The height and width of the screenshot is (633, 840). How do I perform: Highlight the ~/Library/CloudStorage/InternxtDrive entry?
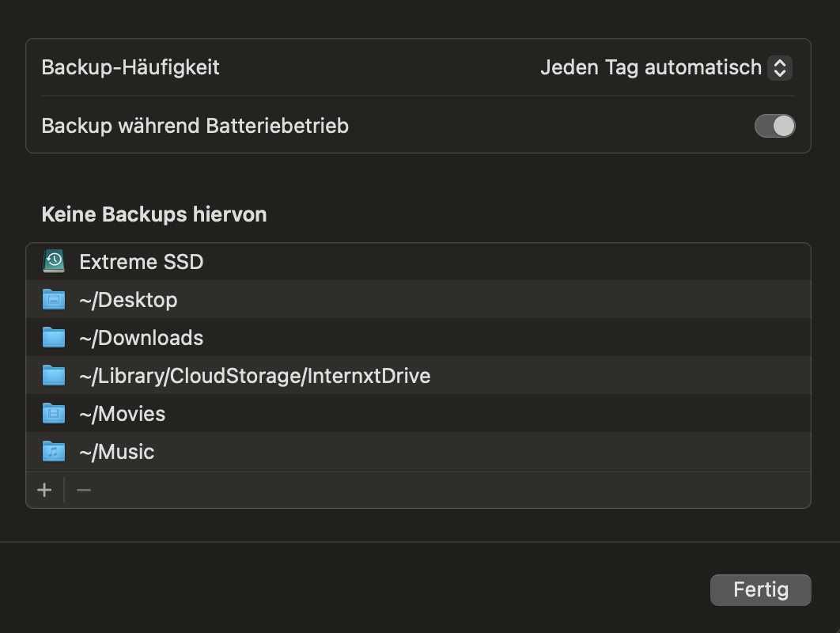(255, 376)
